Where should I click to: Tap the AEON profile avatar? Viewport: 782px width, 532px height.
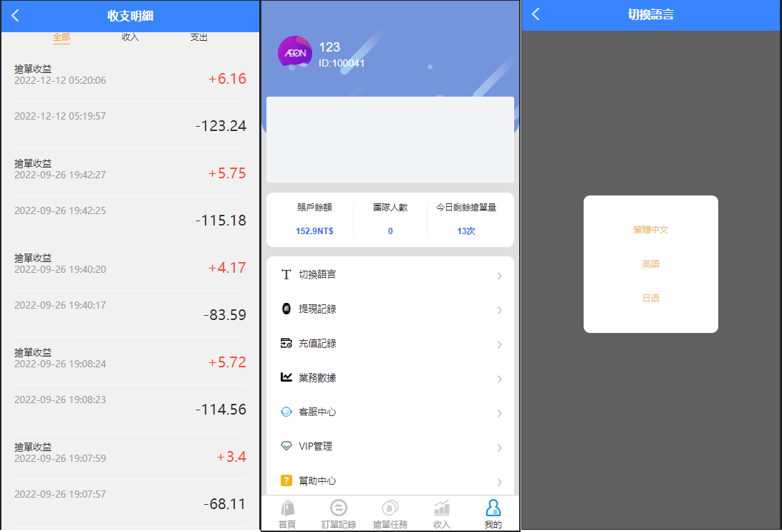click(x=295, y=53)
